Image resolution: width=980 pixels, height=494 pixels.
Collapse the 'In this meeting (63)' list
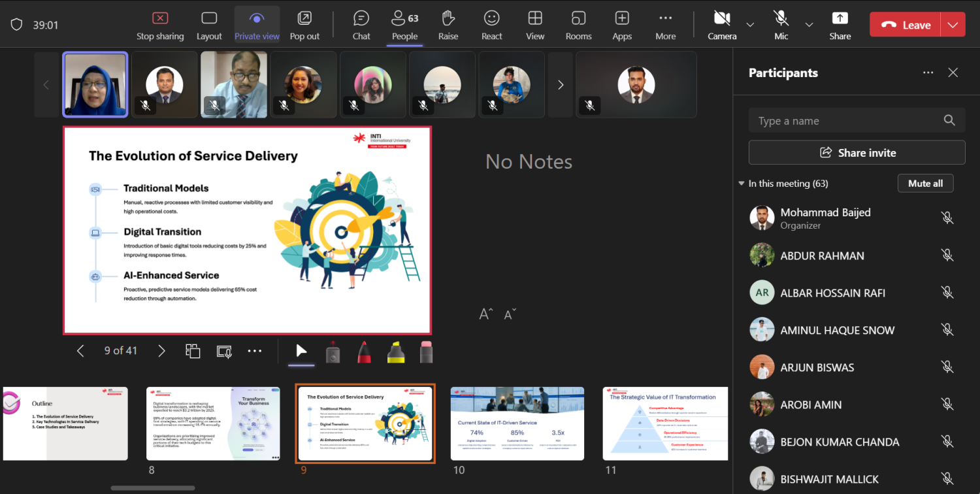point(742,184)
